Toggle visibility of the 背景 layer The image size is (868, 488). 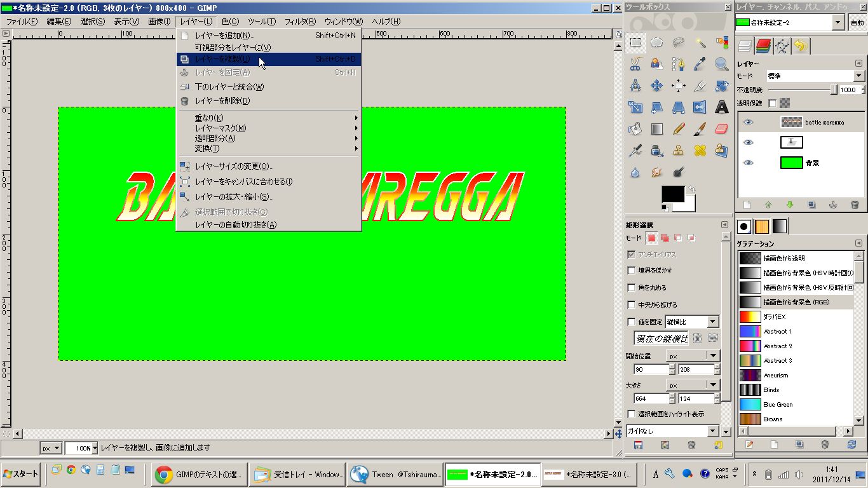[748, 163]
